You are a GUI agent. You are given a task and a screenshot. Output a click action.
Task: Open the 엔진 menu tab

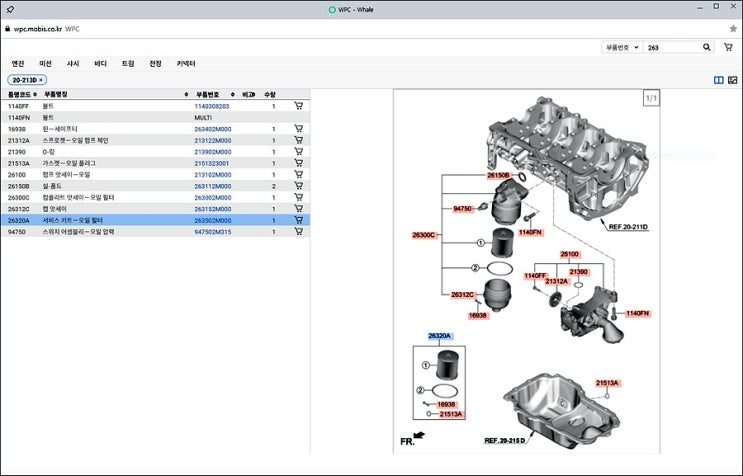(18, 63)
